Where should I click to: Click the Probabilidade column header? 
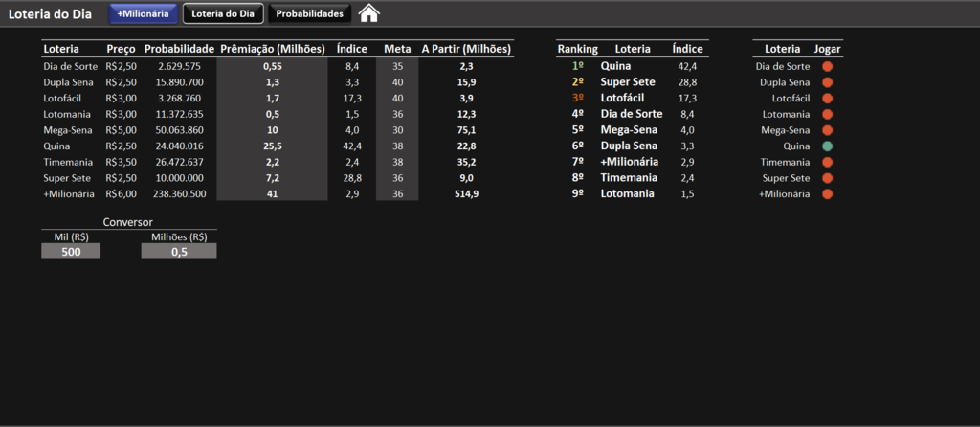179,49
